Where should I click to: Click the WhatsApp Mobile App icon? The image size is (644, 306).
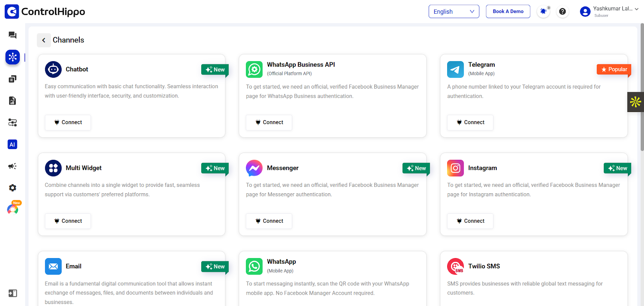coord(254,266)
